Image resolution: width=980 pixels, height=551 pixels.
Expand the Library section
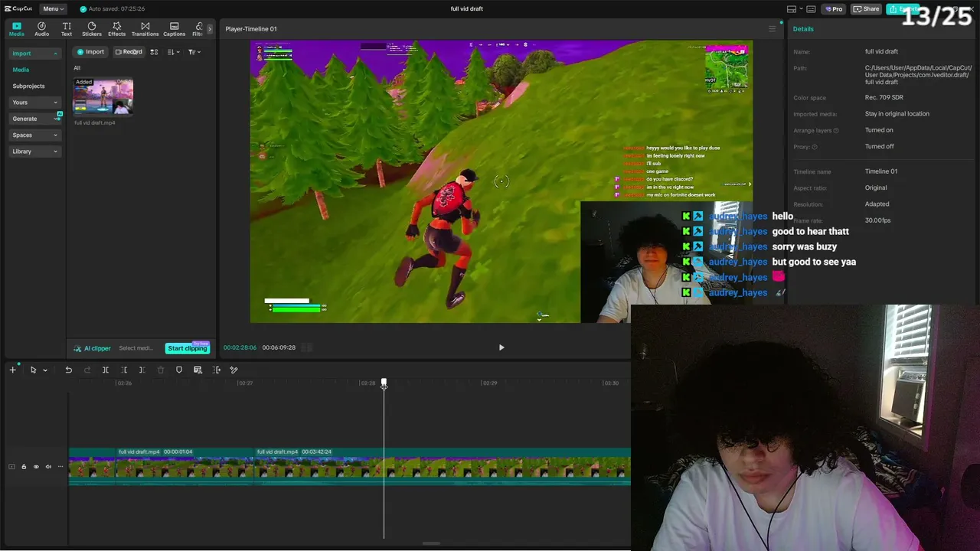click(x=34, y=152)
